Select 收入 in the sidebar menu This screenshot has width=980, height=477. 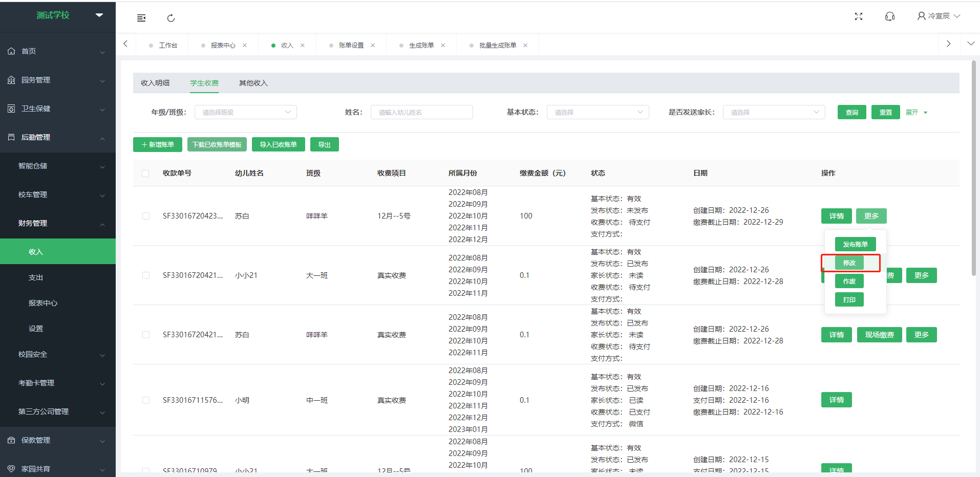(58, 251)
